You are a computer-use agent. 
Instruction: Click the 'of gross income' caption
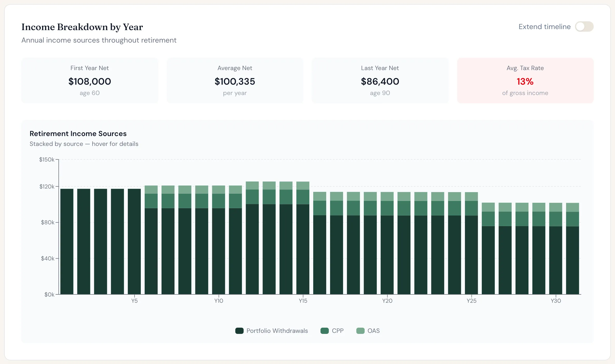(525, 93)
